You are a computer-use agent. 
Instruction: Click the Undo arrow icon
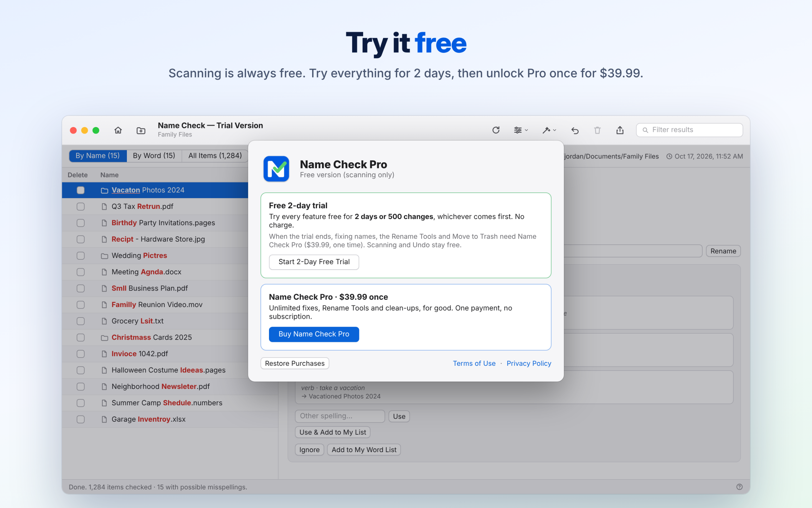575,130
